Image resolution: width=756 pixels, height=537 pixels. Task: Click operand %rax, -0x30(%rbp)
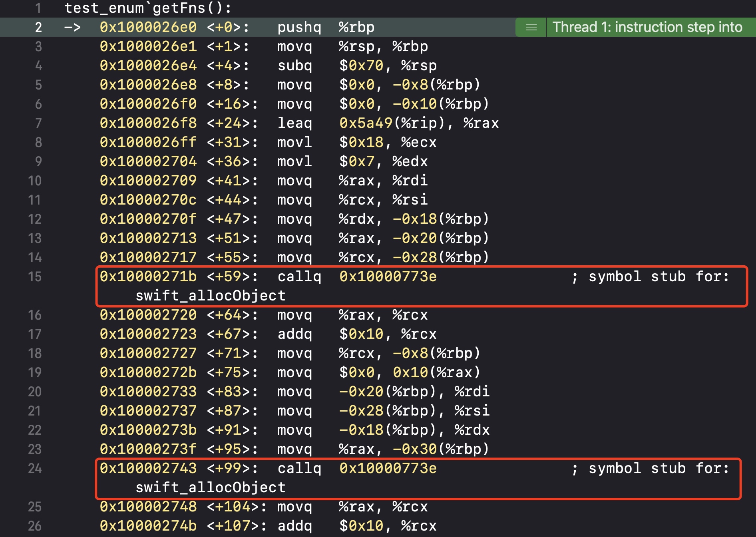click(x=414, y=449)
